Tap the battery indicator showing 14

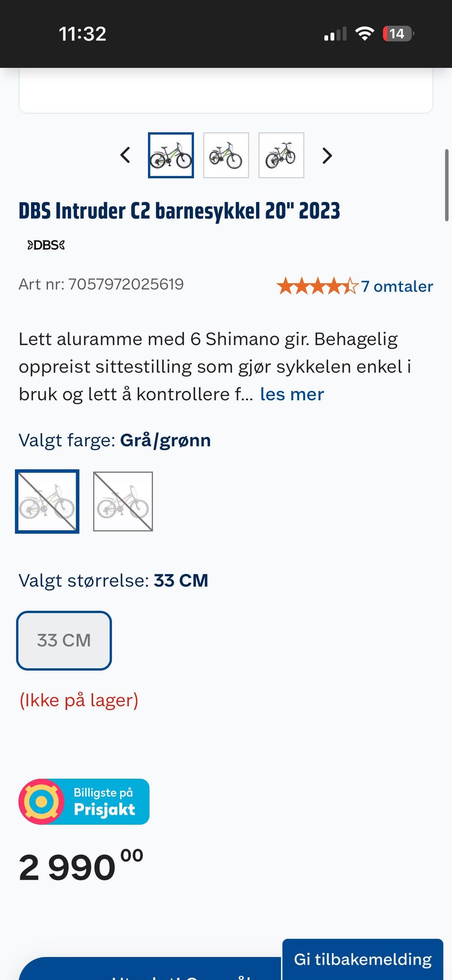pos(398,33)
